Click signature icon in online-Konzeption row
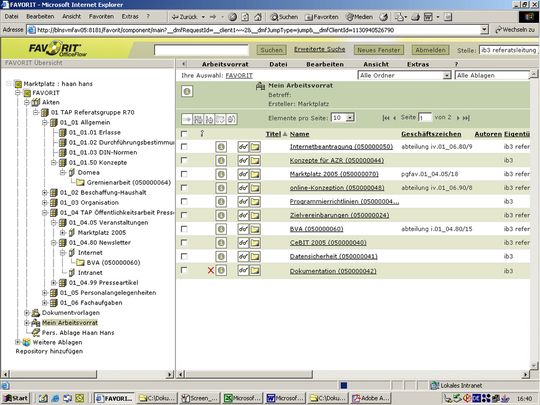The image size is (540, 405). [x=243, y=188]
